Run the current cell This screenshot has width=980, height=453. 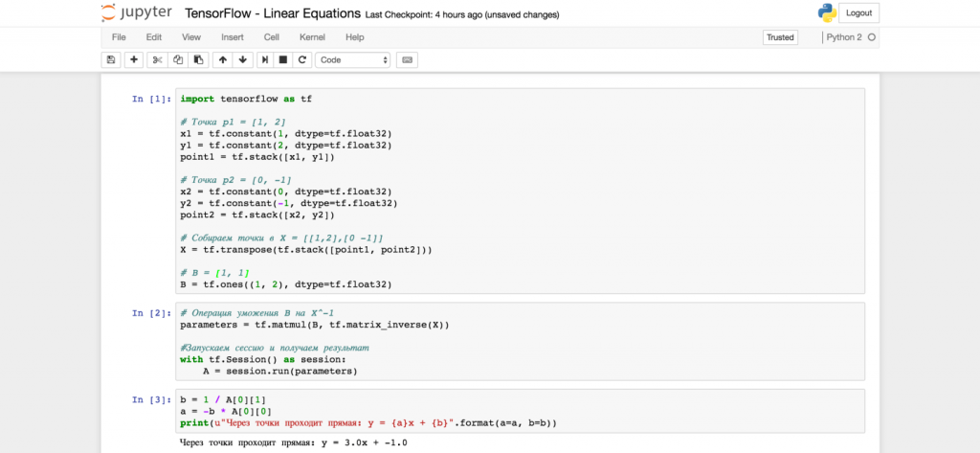click(x=265, y=59)
